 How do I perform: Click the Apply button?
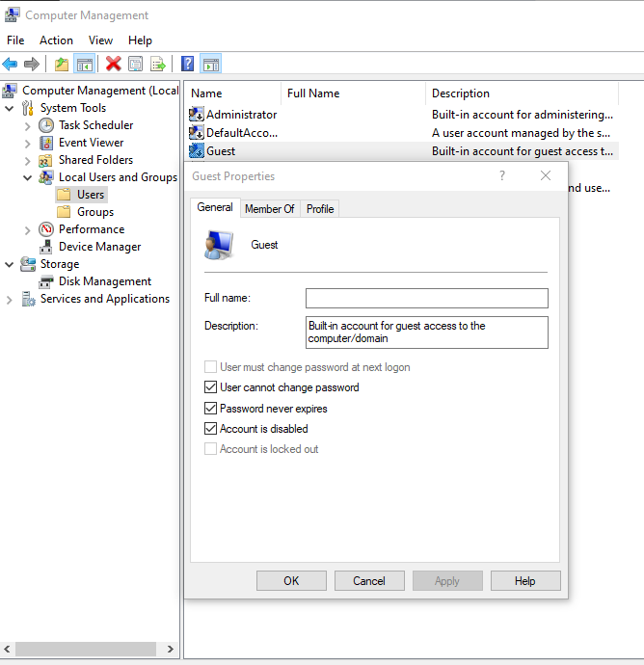tap(447, 580)
